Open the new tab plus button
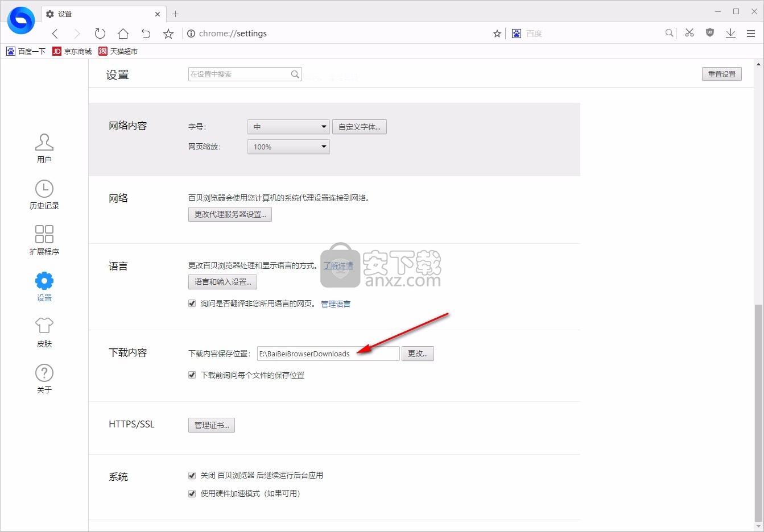Viewport: 764px width, 532px height. [175, 14]
